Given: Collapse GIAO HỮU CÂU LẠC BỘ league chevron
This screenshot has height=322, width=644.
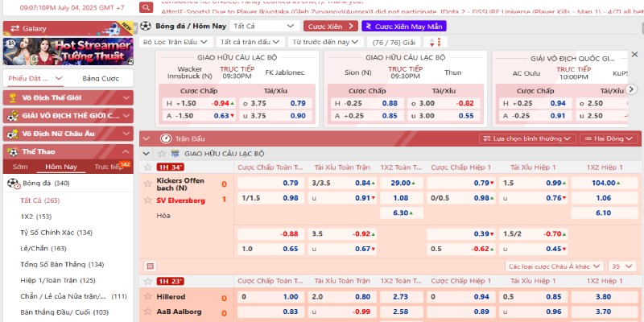Looking at the screenshot, I should point(146,154).
